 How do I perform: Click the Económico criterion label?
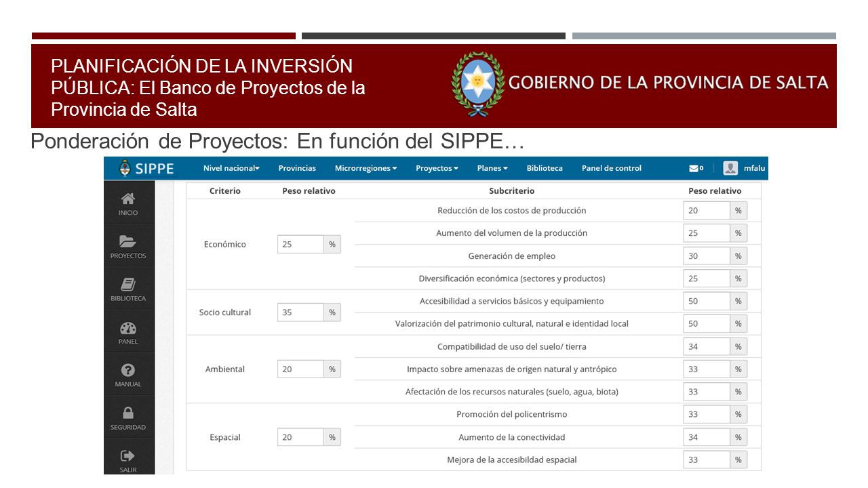click(225, 244)
